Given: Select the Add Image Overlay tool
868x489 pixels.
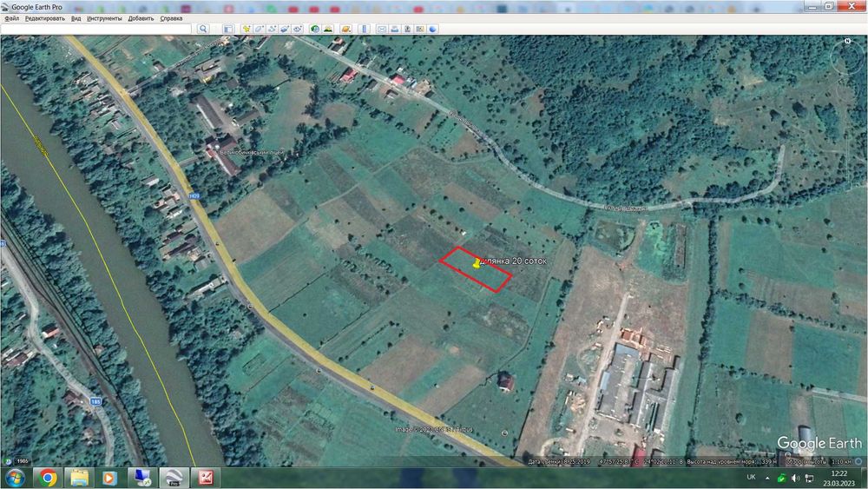Looking at the screenshot, I should (285, 29).
